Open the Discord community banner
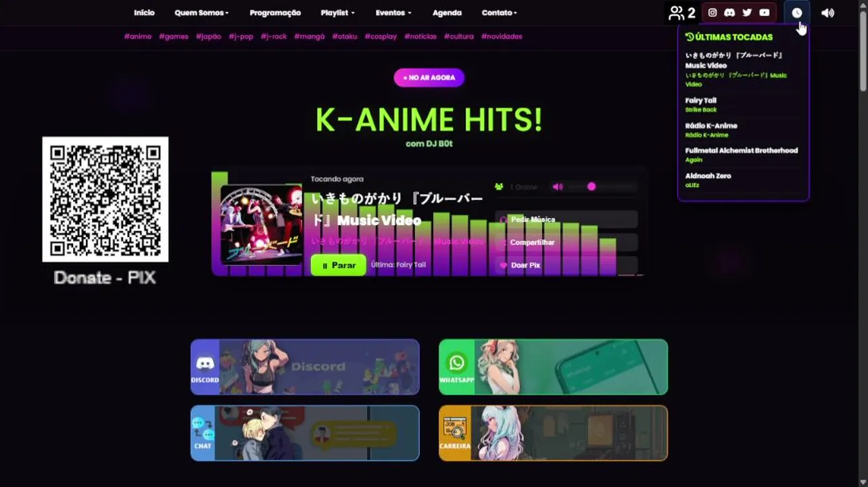The image size is (868, 487). pyautogui.click(x=305, y=367)
